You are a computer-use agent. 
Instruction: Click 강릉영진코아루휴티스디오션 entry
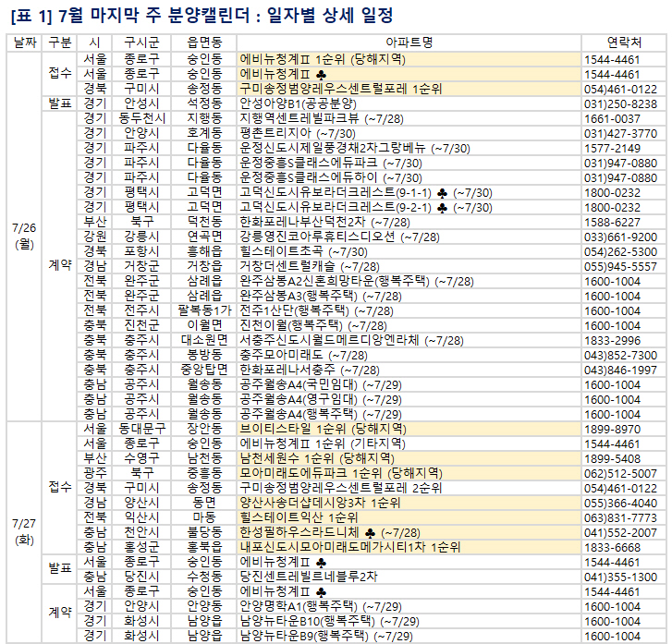[x=339, y=237]
